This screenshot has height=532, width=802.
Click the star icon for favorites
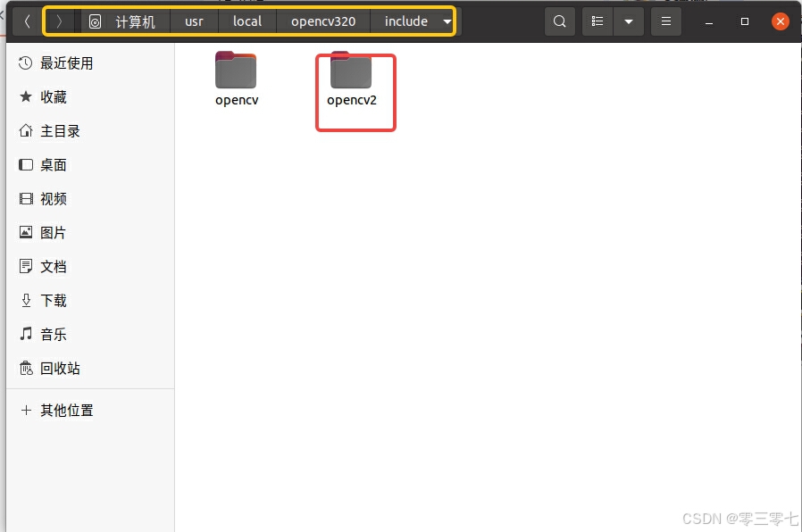point(26,96)
